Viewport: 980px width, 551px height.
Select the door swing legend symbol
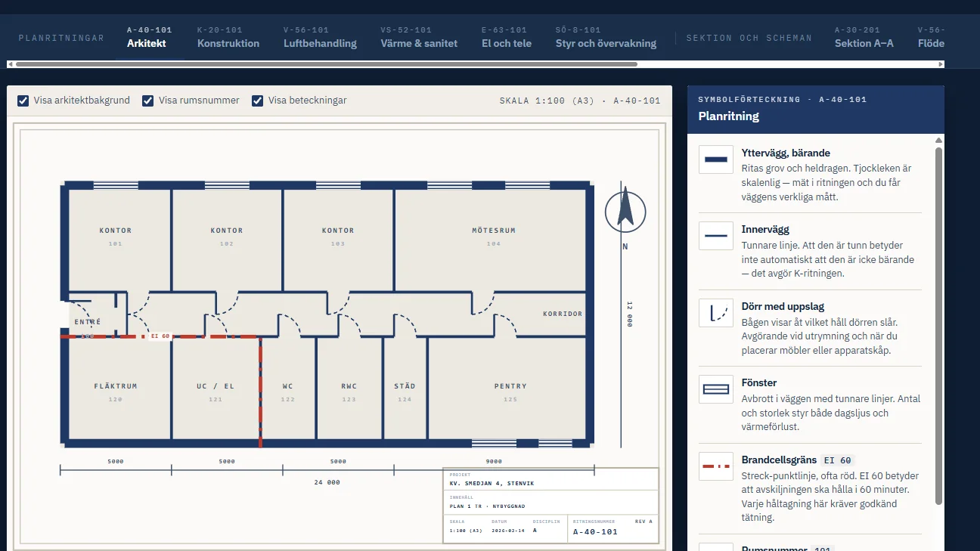coord(715,313)
